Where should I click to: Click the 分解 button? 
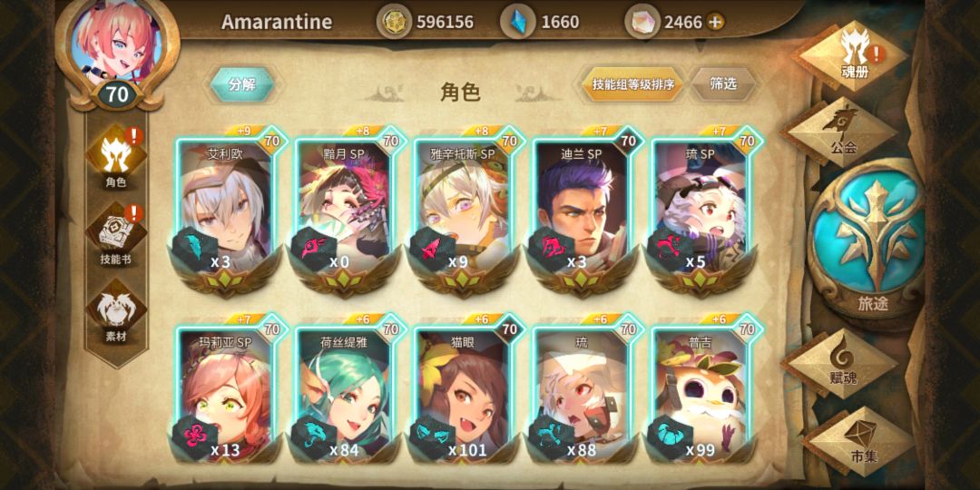coord(242,84)
